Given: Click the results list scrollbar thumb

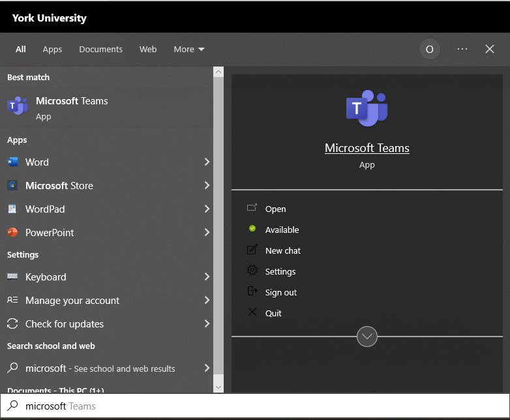Looking at the screenshot, I should click(218, 226).
